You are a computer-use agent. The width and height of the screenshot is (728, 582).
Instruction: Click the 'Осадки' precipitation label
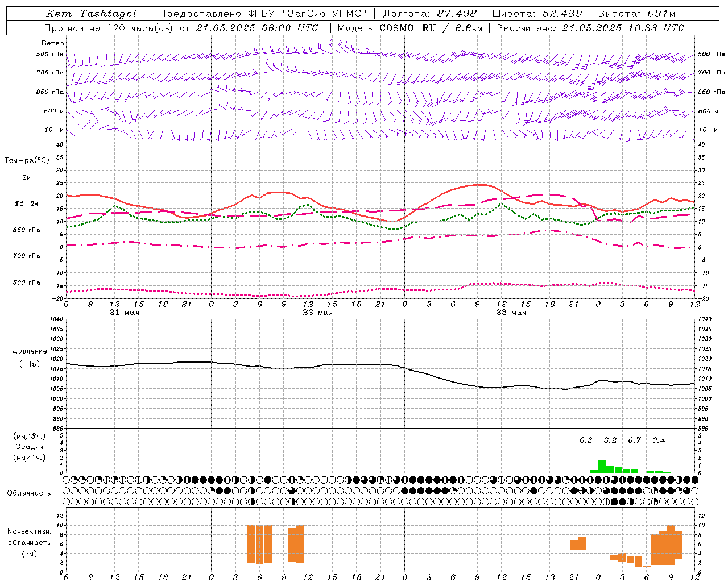(29, 447)
